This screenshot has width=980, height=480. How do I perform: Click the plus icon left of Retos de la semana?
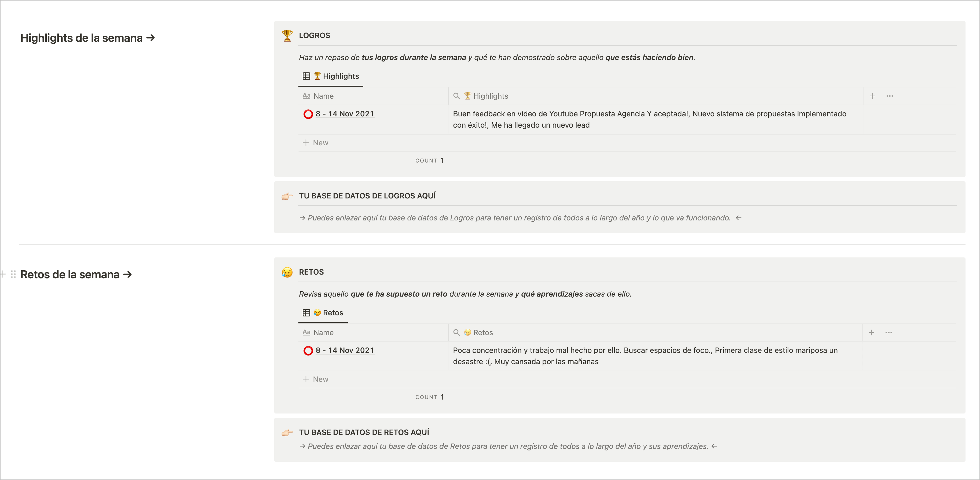click(x=3, y=274)
